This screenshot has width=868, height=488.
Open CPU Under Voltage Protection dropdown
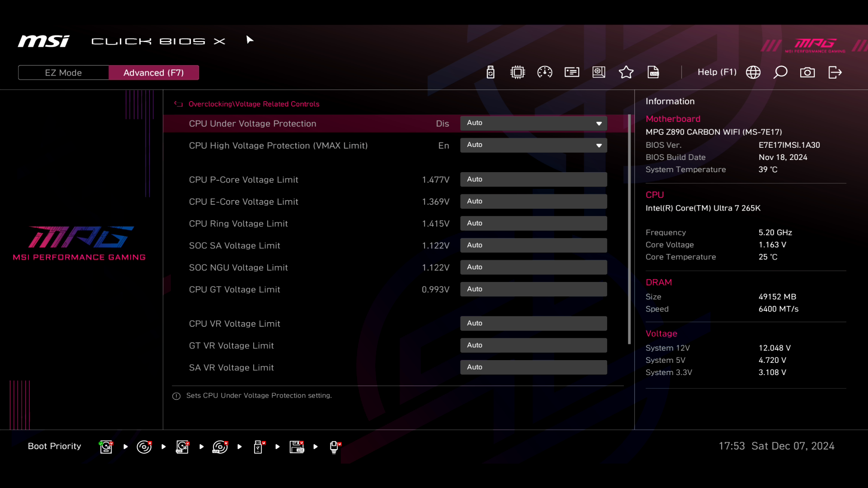click(x=533, y=123)
